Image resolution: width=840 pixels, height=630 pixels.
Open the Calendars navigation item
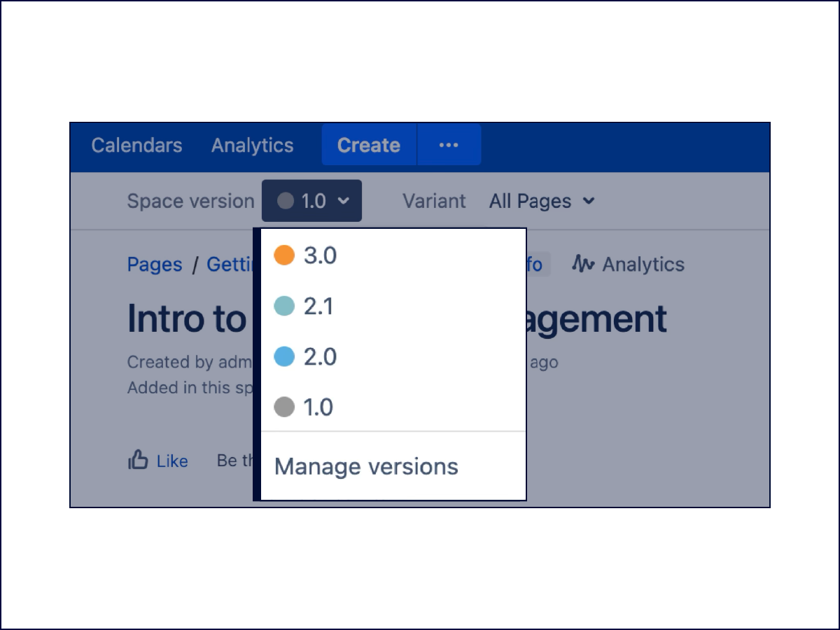(x=136, y=145)
